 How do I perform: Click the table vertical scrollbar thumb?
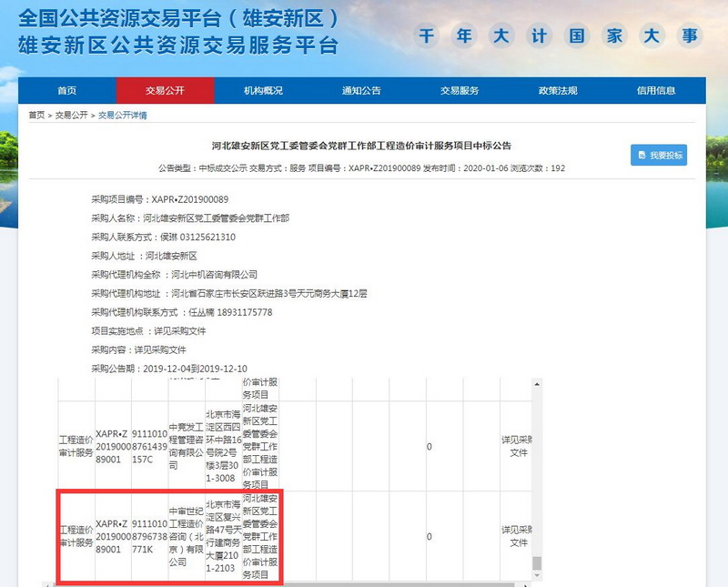pos(537,562)
